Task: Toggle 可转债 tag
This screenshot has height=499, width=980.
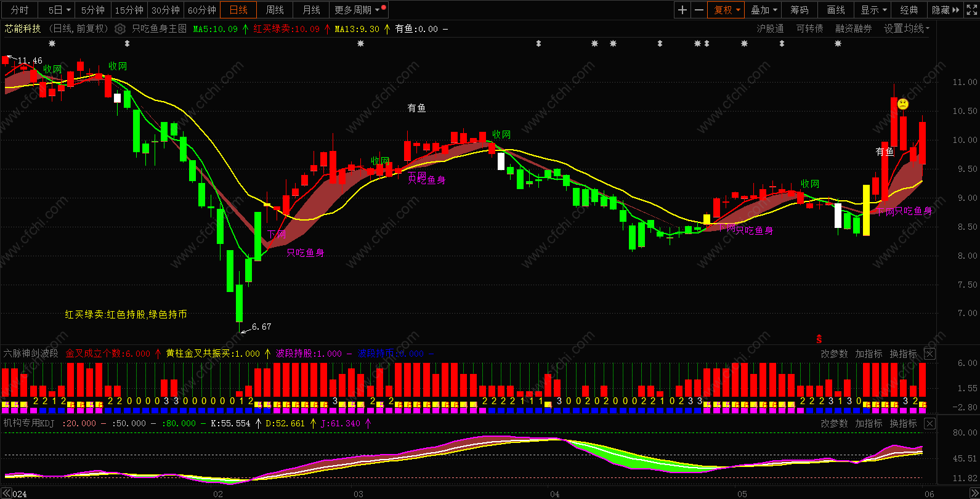Action: [809, 28]
